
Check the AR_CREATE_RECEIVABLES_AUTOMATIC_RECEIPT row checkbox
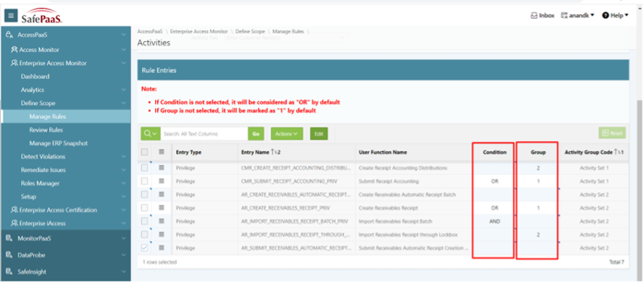[x=145, y=195]
